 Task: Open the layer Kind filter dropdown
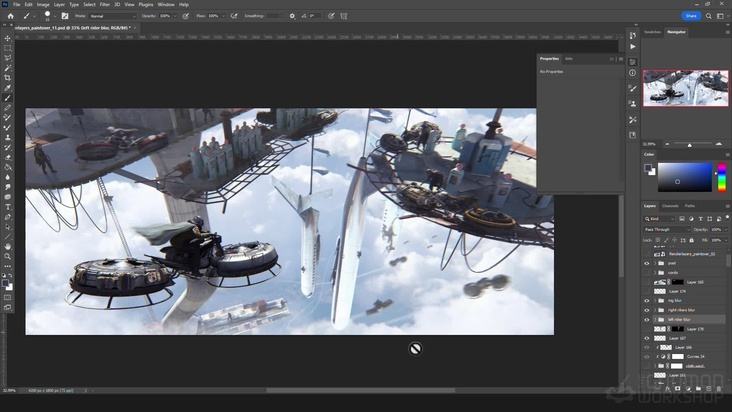[x=659, y=218]
